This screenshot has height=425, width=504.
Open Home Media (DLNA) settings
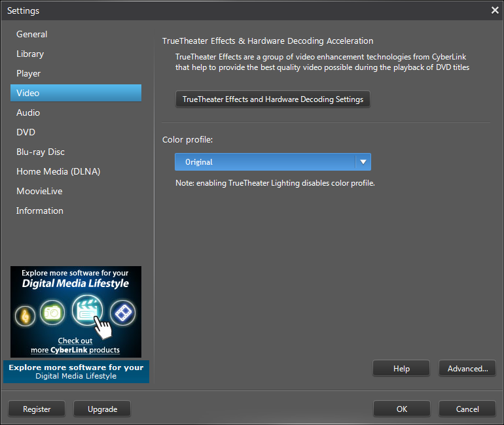(x=58, y=171)
